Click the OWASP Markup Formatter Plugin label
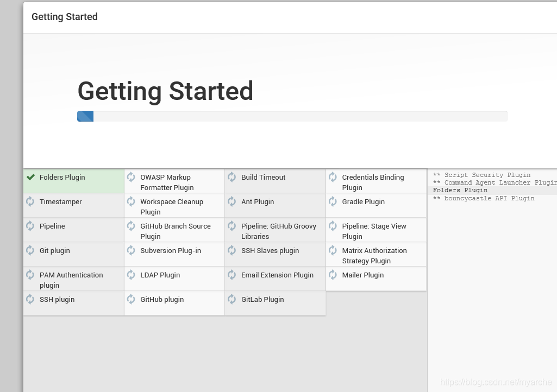557x392 pixels. click(167, 182)
